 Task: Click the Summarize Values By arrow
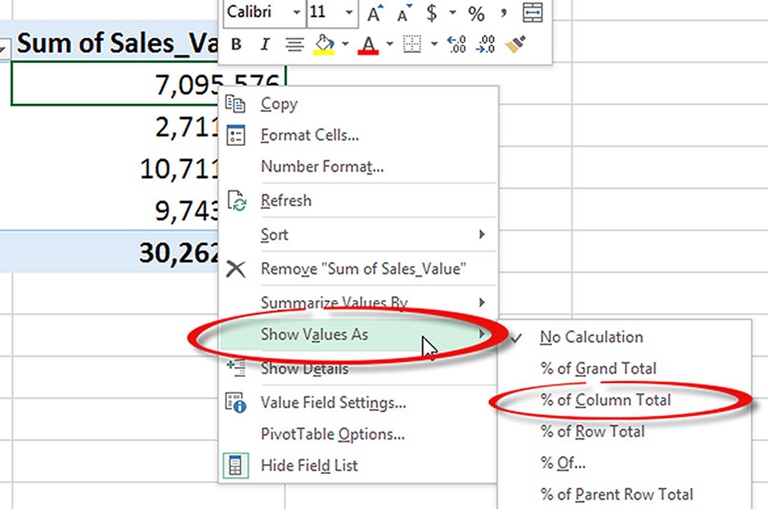point(482,302)
